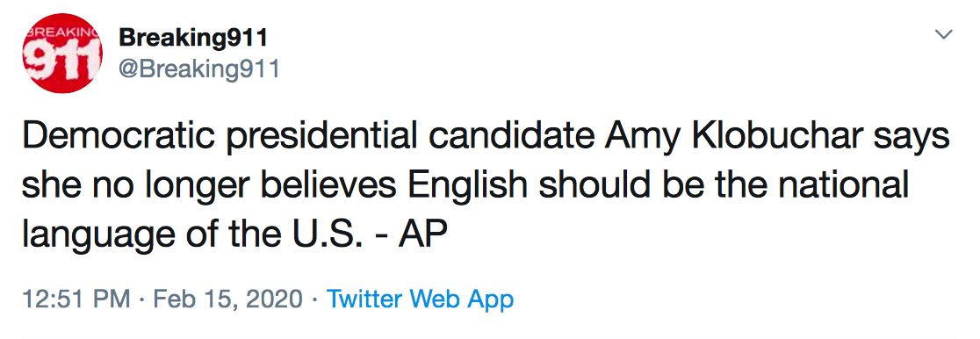This screenshot has width=980, height=339.
Task: Open the @Breaking911 handle link
Action: tap(198, 70)
